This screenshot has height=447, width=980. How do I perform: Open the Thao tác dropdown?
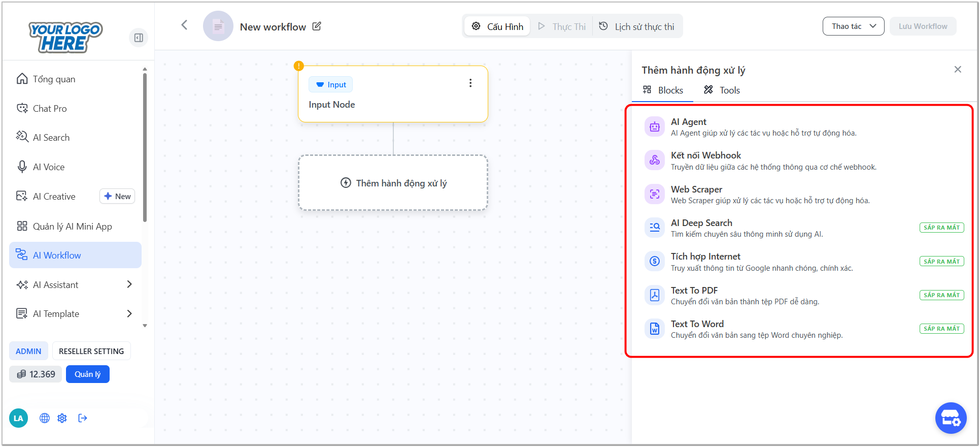click(x=853, y=26)
